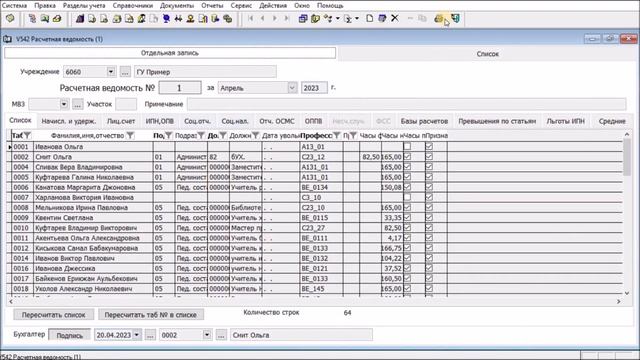The height and width of the screenshot is (360, 640).
Task: Open the Сервис menu
Action: click(241, 6)
